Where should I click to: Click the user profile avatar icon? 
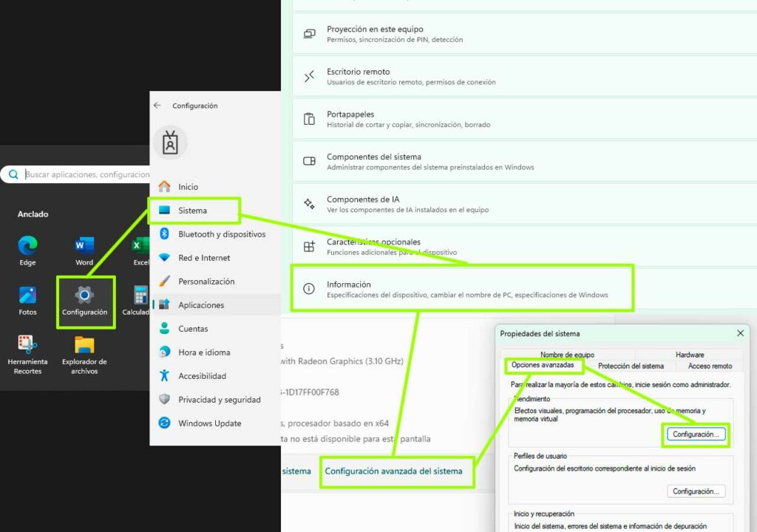[171, 143]
